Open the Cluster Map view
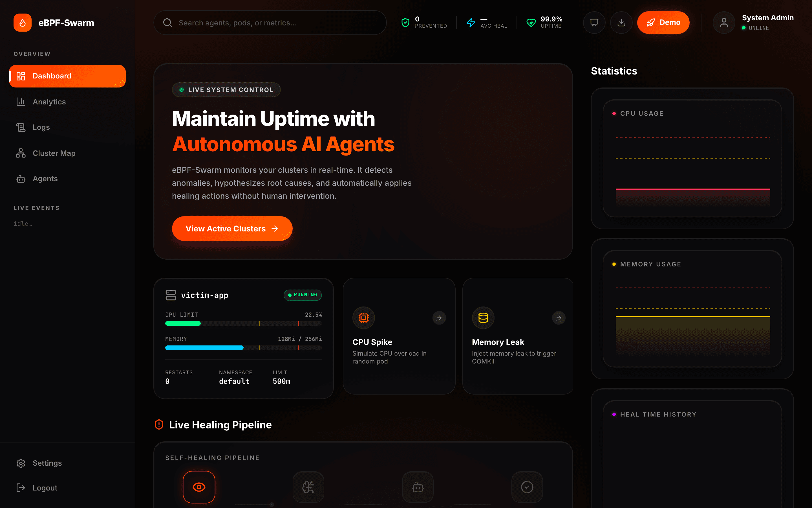 (67, 153)
